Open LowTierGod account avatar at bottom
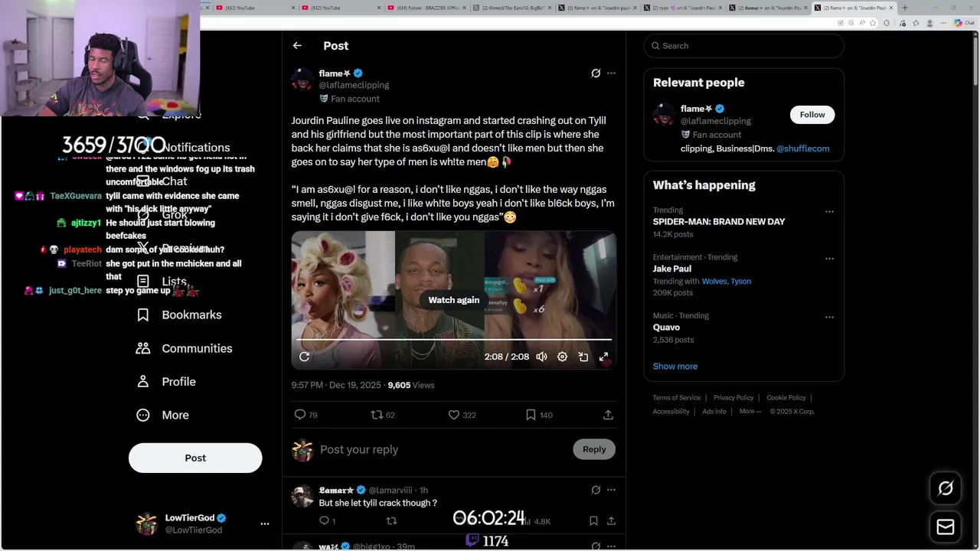Viewport: 980px width, 551px height. point(146,523)
